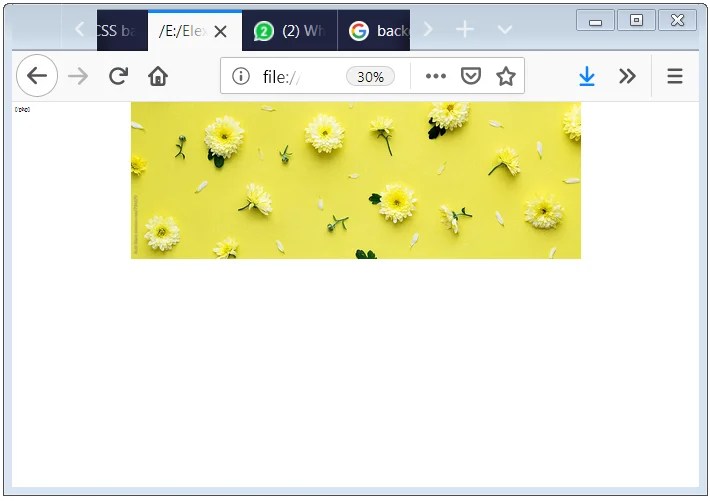Image resolution: width=710 pixels, height=501 pixels.
Task: Open a new tab
Action: tap(465, 30)
